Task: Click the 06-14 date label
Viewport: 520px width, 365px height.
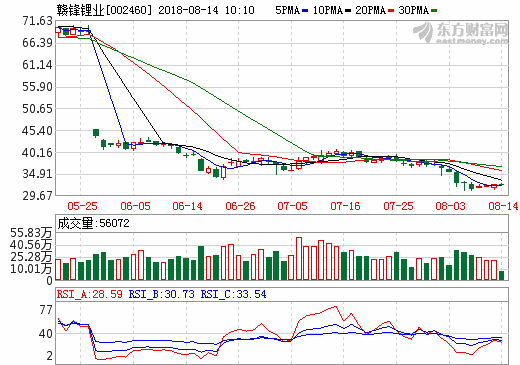Action: point(187,206)
